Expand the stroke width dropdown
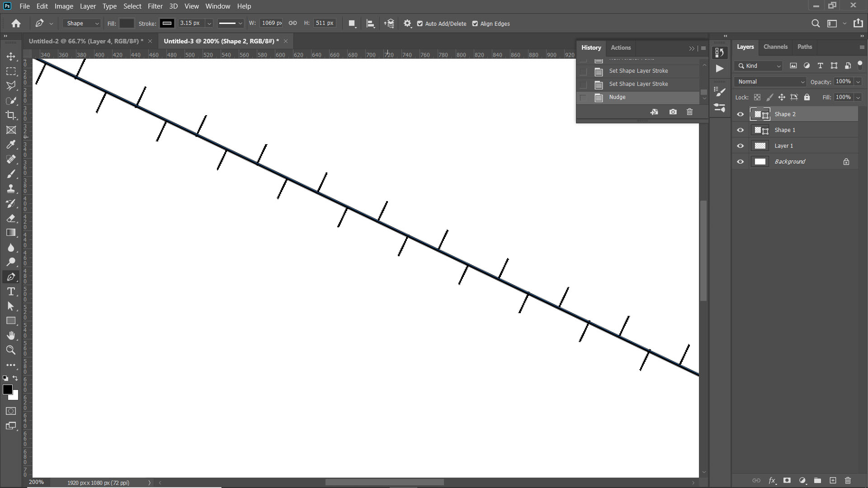868x488 pixels. (209, 23)
